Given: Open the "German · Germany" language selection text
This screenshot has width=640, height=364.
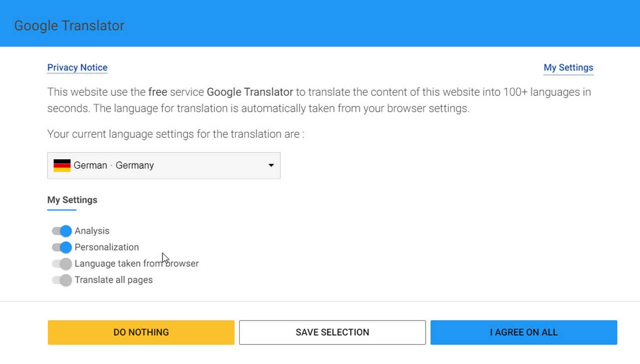Looking at the screenshot, I should pos(113,165).
